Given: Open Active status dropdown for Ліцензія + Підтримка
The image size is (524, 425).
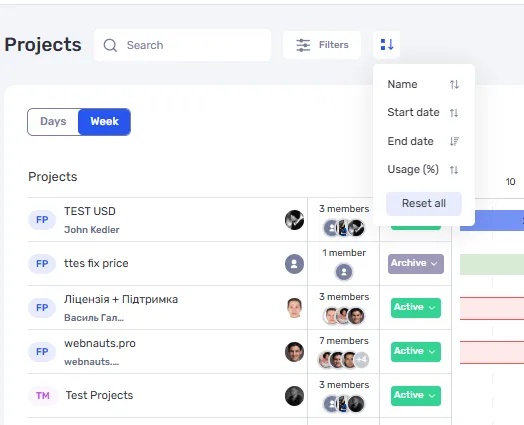Looking at the screenshot, I should tap(416, 307).
